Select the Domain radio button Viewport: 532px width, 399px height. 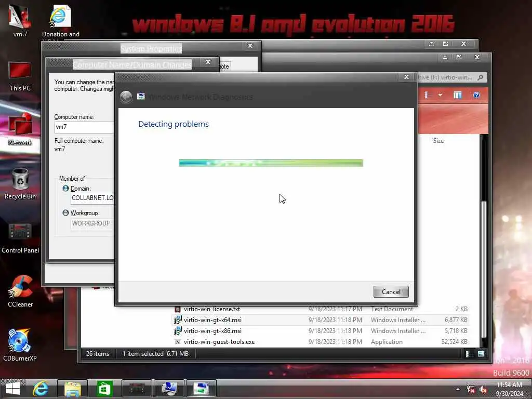(x=66, y=188)
